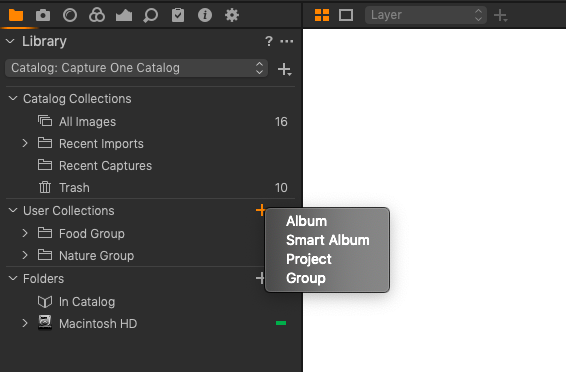Click the Library panel title
This screenshot has width=566, height=372.
(44, 41)
